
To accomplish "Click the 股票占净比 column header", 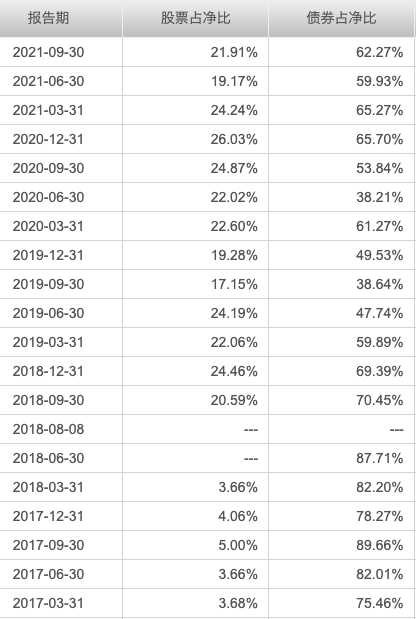I will point(195,18).
